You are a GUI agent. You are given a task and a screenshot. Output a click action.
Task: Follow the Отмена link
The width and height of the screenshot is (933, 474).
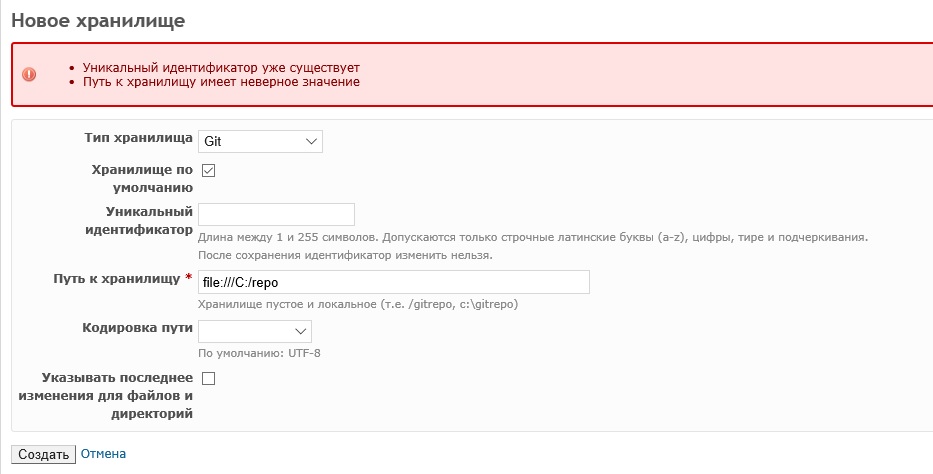point(104,454)
